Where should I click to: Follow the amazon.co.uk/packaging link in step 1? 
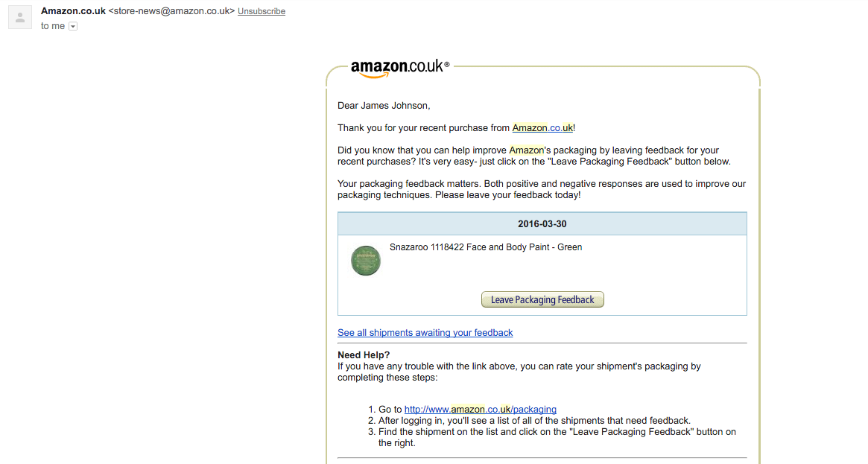pos(480,409)
